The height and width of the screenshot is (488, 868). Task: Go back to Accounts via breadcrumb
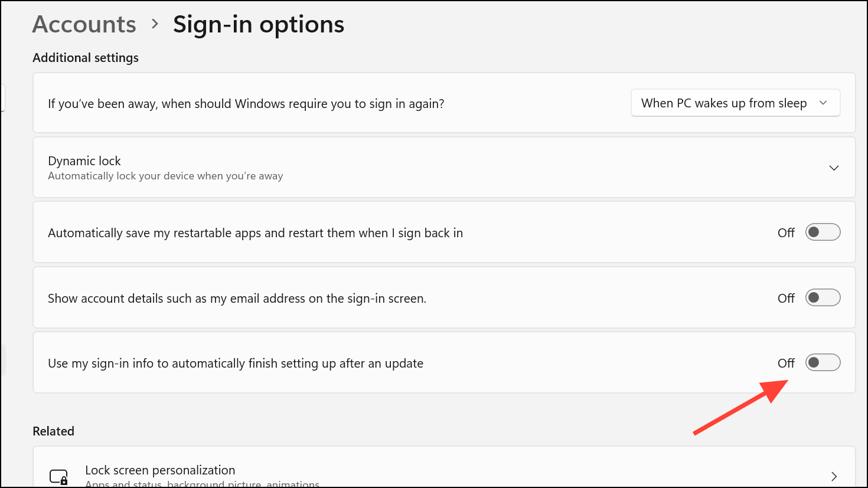(84, 24)
